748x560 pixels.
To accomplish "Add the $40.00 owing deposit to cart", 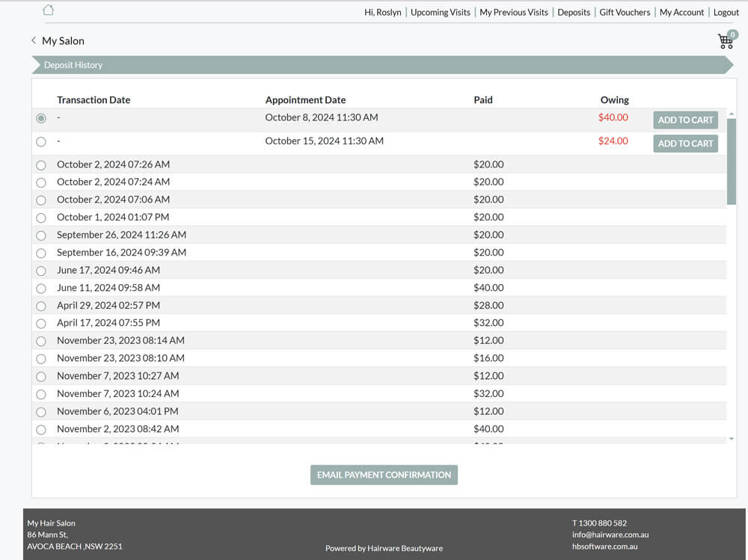I will click(x=685, y=120).
